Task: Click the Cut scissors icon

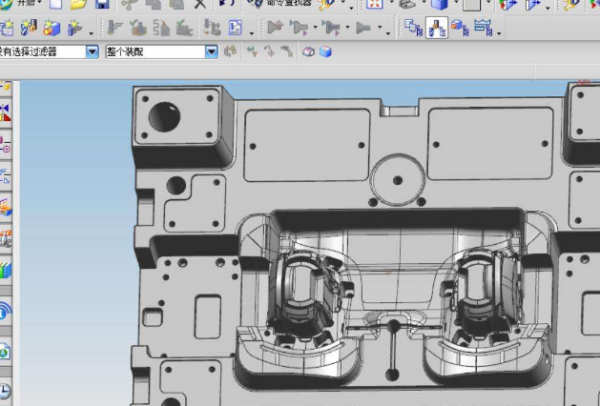Action: [x=128, y=5]
